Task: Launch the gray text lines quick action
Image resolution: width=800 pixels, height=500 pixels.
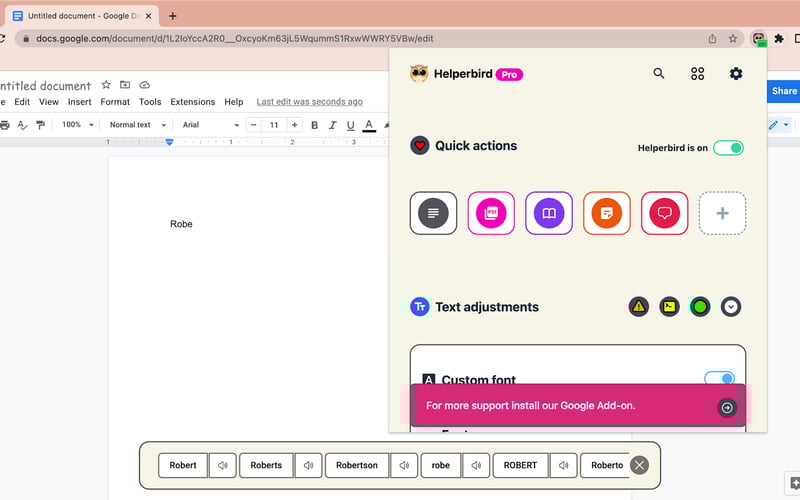Action: (x=433, y=213)
